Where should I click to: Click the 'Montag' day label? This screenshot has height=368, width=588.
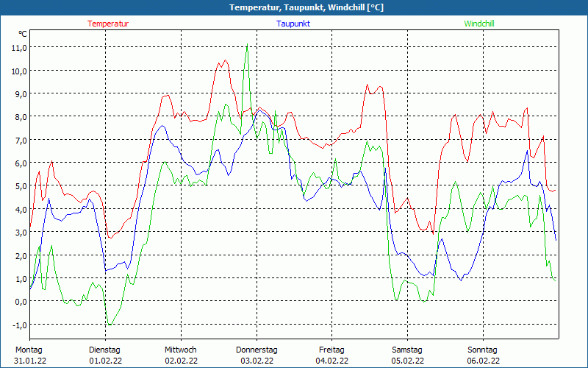(29, 350)
